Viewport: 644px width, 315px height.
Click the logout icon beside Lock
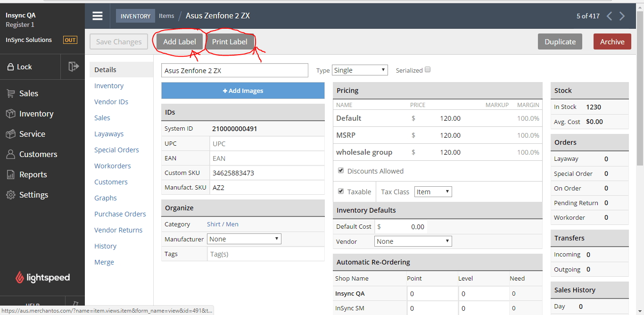tap(73, 66)
